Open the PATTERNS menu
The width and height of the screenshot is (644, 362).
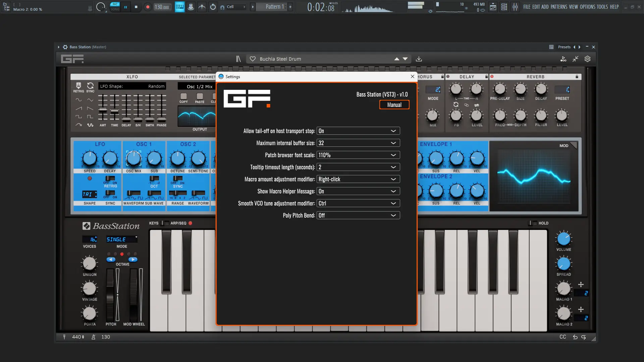(559, 7)
